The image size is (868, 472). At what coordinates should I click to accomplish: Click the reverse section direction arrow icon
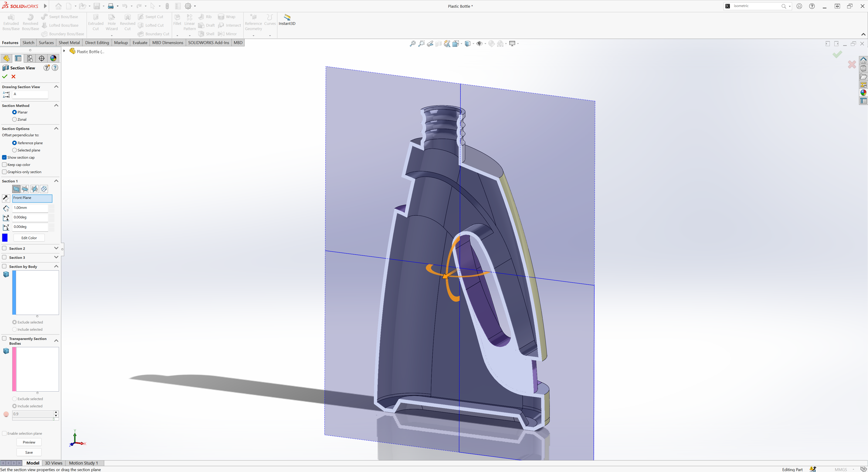click(6, 198)
